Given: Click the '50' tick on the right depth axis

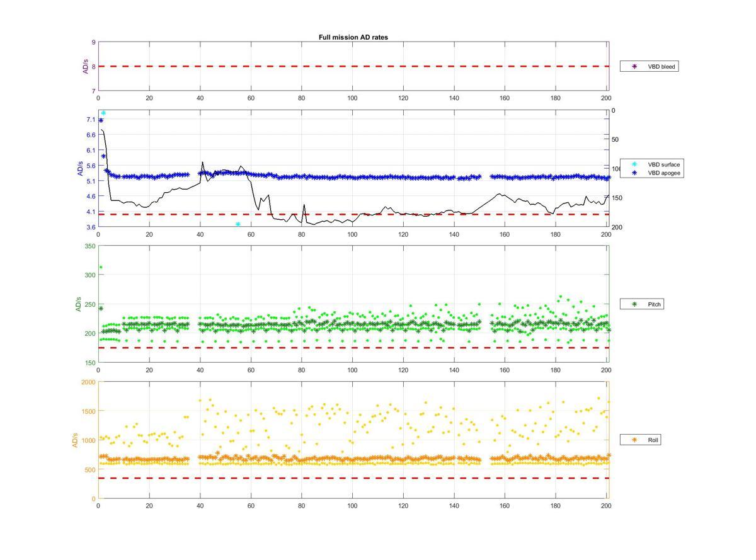Looking at the screenshot, I should tap(615, 140).
